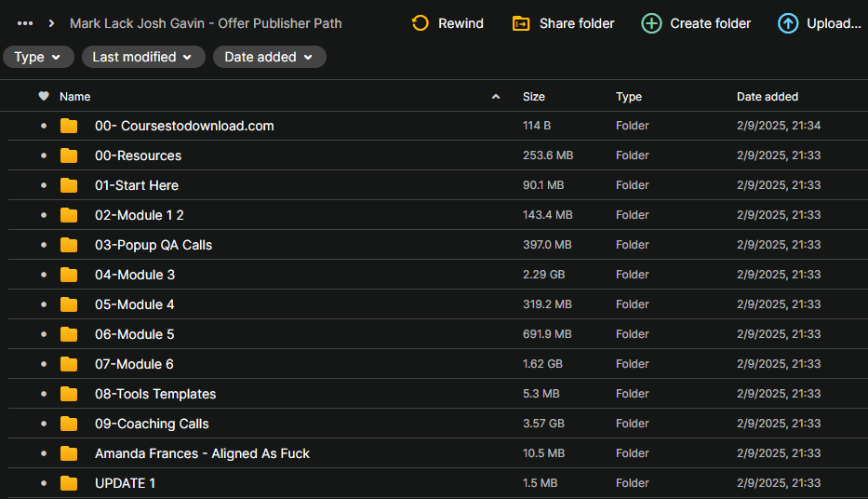Click the Share folder button label
The width and height of the screenshot is (868, 499).
(577, 23)
